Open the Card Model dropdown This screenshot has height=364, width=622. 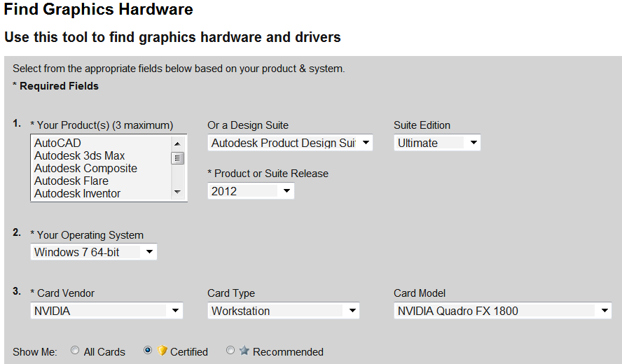pos(503,311)
